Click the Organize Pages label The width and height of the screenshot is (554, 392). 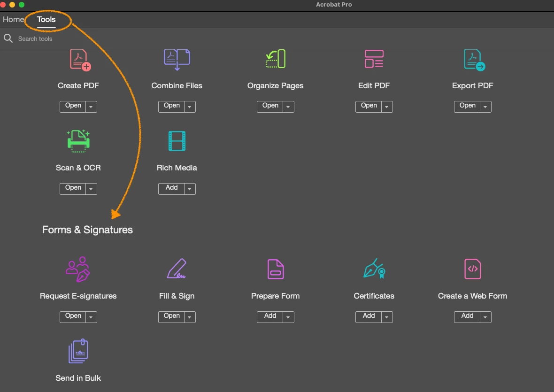tap(275, 86)
